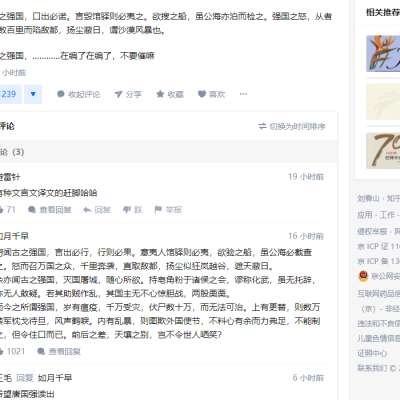View replies with 查看回复 on first comment
Image resolution: width=400 pixels, height=400 pixels.
[50, 210]
